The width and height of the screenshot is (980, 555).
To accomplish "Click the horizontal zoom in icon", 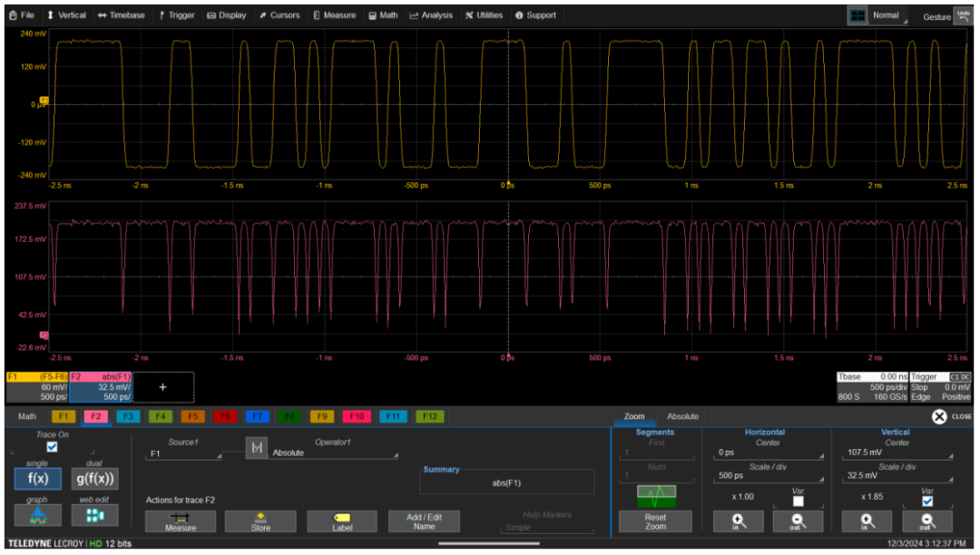I will pyautogui.click(x=738, y=521).
